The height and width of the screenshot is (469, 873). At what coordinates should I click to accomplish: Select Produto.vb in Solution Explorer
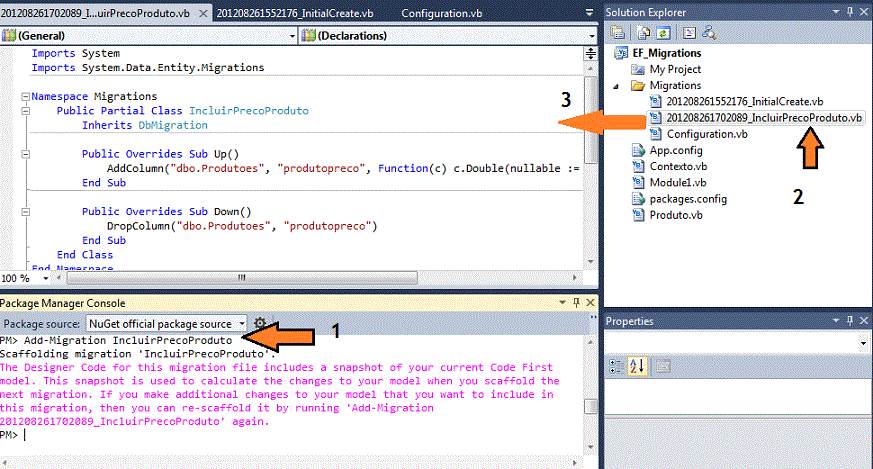coord(676,215)
